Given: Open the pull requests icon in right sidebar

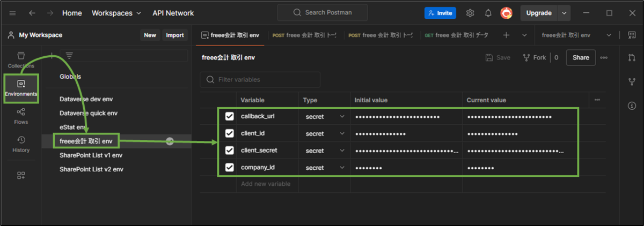Looking at the screenshot, I should (632, 58).
